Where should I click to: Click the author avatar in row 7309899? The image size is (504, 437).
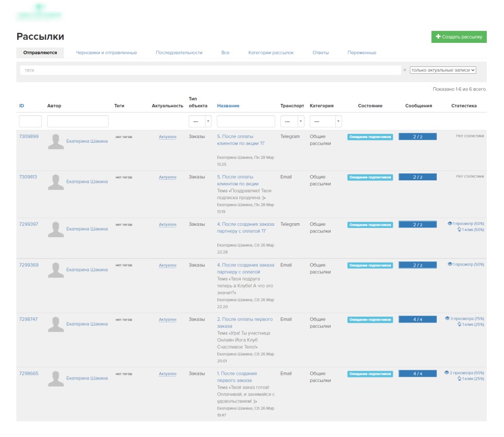coord(55,141)
